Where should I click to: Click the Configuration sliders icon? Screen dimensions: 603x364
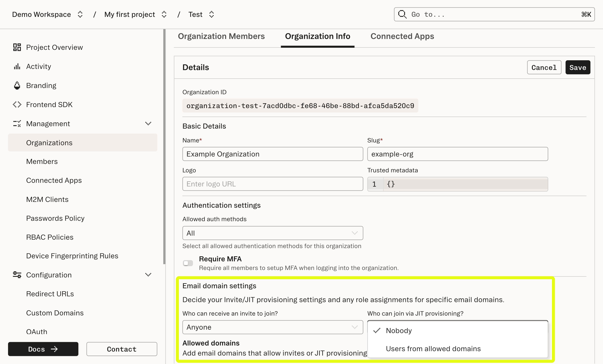click(x=17, y=275)
